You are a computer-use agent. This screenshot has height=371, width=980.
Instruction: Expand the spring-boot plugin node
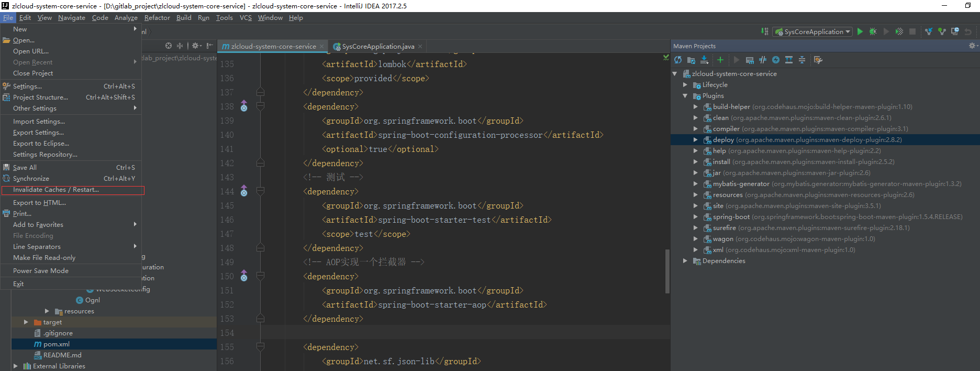[x=695, y=217]
